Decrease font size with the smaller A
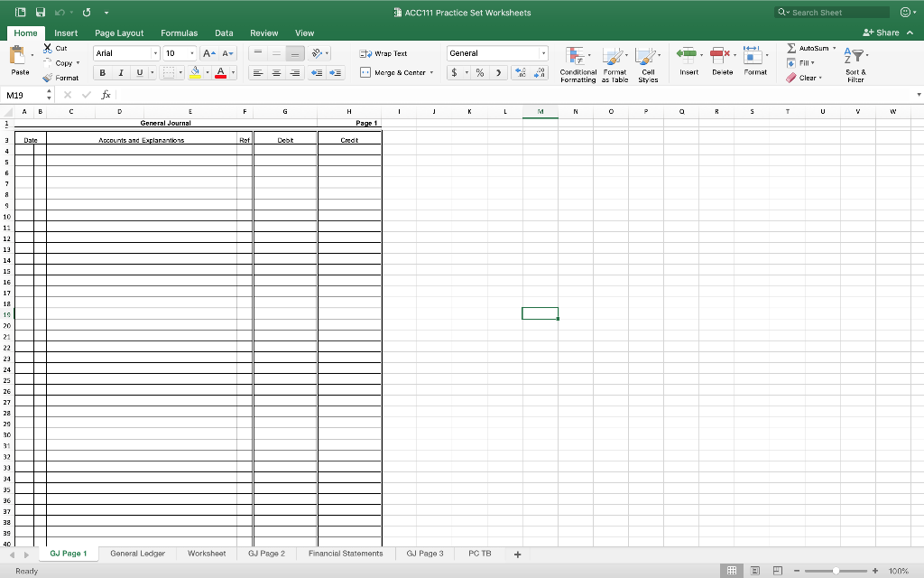 [x=227, y=53]
